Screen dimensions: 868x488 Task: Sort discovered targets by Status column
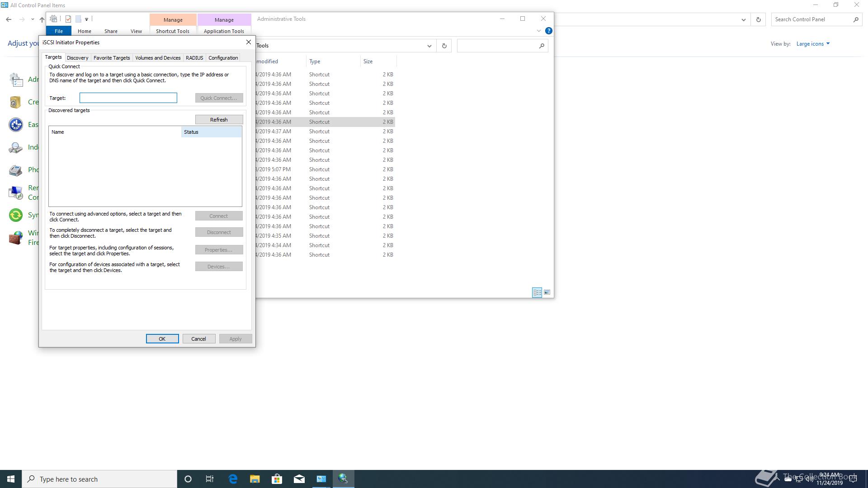coord(211,132)
